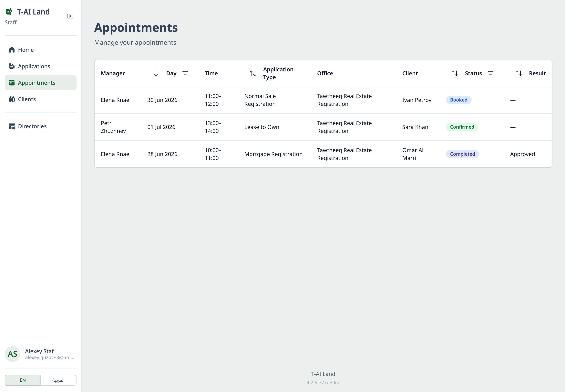The width and height of the screenshot is (565, 392).
Task: Select the date 01 Jul 2026
Action: tap(161, 127)
